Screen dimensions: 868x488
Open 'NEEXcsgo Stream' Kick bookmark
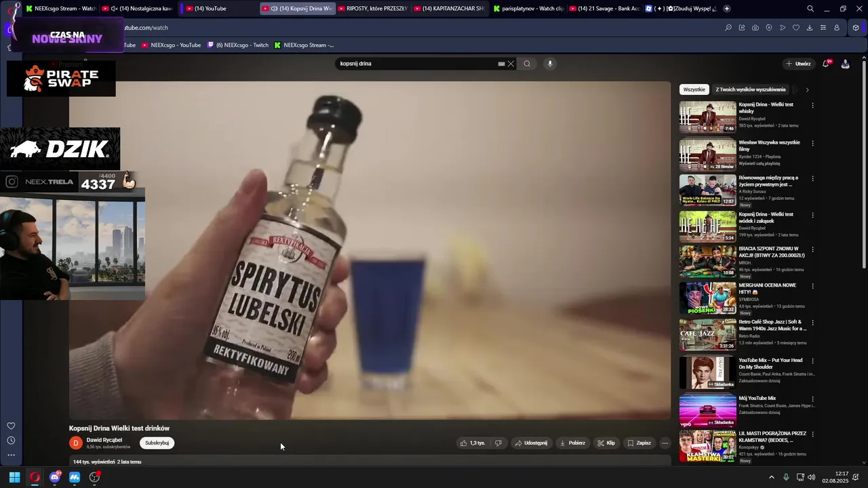304,45
